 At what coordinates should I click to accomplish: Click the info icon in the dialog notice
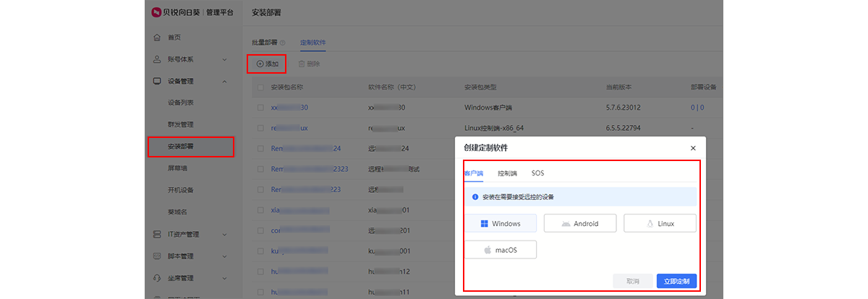475,196
